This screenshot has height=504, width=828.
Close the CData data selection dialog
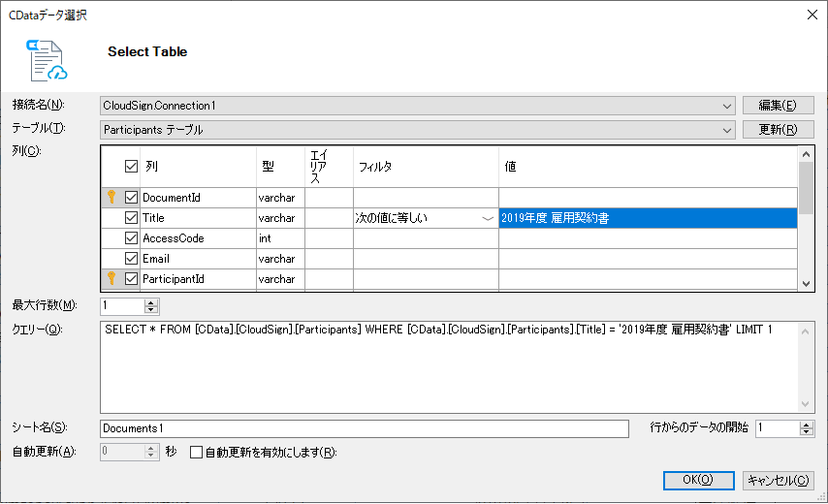[x=812, y=15]
